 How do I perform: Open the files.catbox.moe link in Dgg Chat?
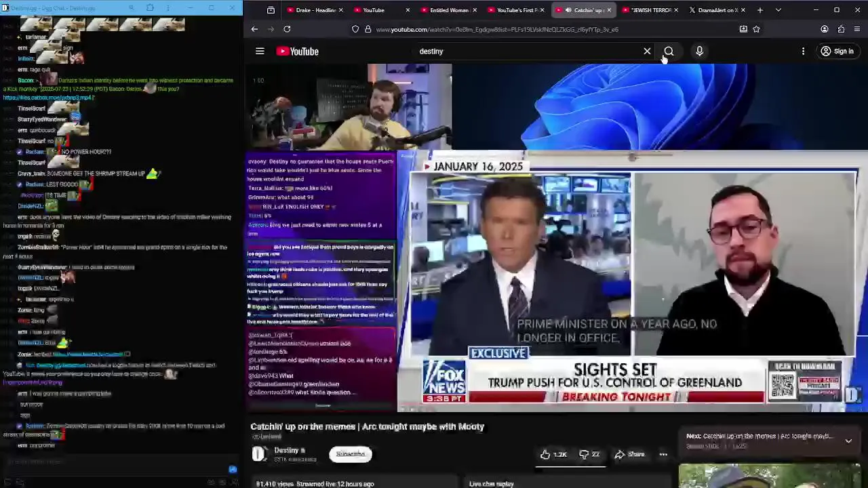[x=48, y=98]
